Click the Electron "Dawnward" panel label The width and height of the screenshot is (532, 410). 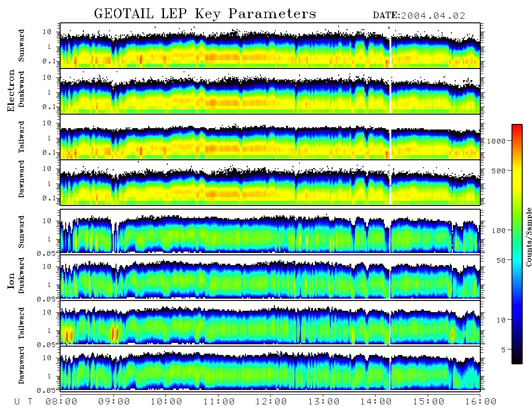(21, 179)
